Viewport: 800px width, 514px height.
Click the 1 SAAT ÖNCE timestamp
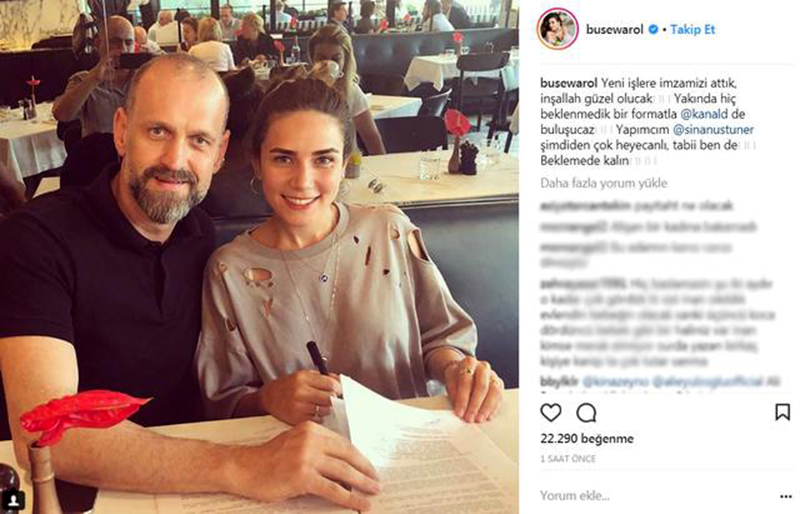[x=568, y=459]
